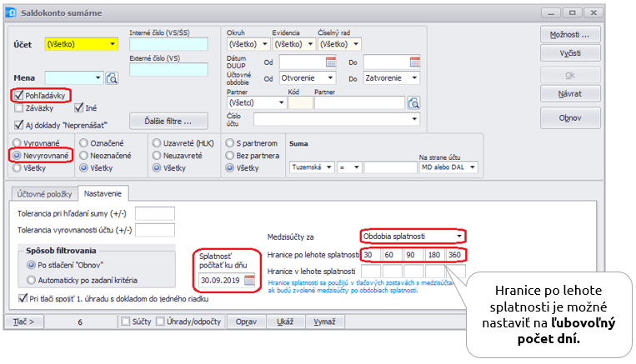Enable the Záväzky checkbox
Viewport: 636px width, 364px height.
pos(19,107)
